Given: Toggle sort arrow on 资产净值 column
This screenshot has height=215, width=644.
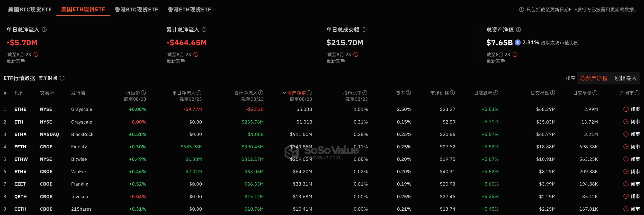Looking at the screenshot, I should (x=284, y=93).
